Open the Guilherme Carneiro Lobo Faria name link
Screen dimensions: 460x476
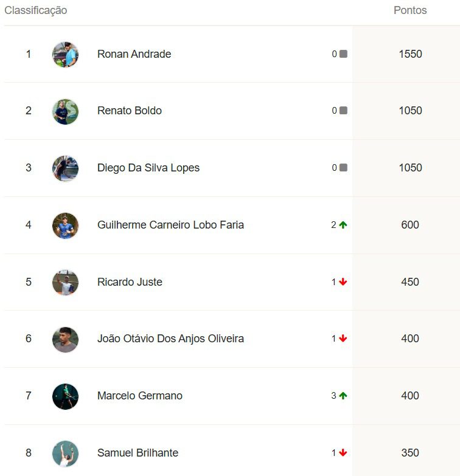[x=170, y=225]
